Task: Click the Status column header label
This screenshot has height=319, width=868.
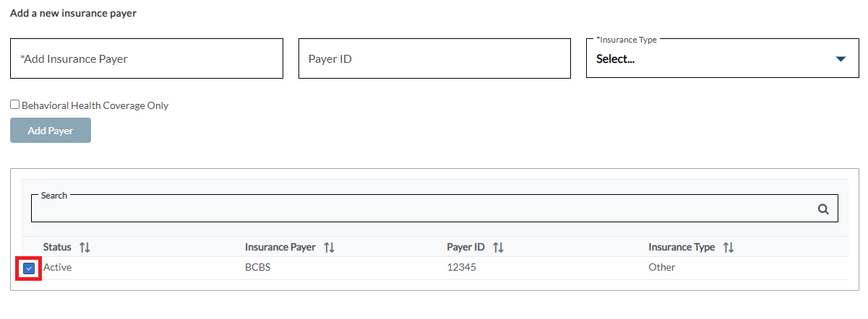Action: pos(57,248)
